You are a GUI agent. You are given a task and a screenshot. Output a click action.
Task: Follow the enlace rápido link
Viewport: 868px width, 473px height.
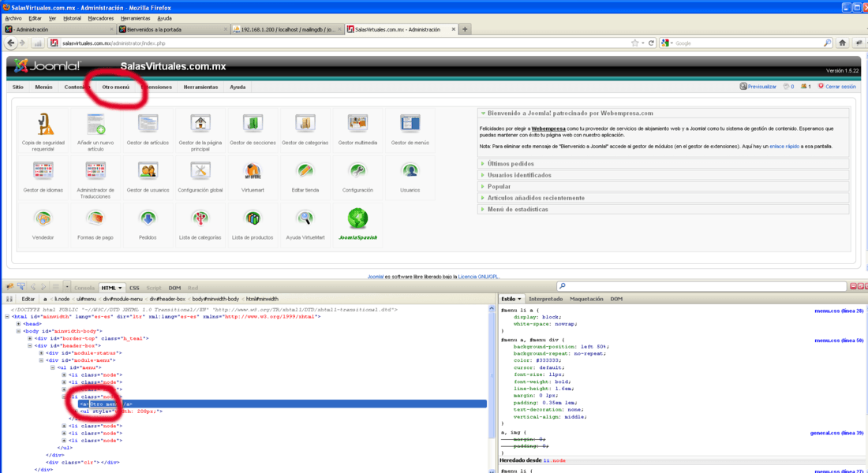tap(784, 147)
